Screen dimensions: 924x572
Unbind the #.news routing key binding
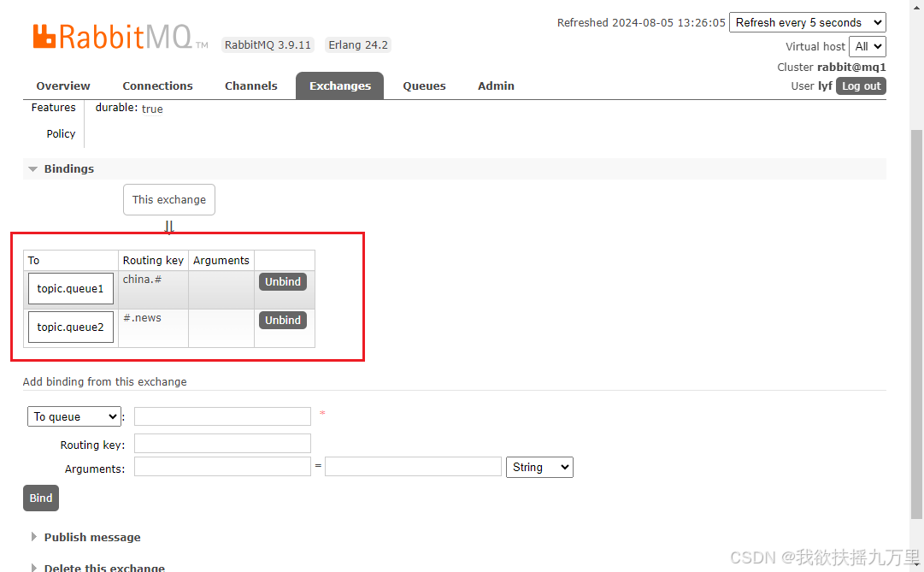click(283, 321)
